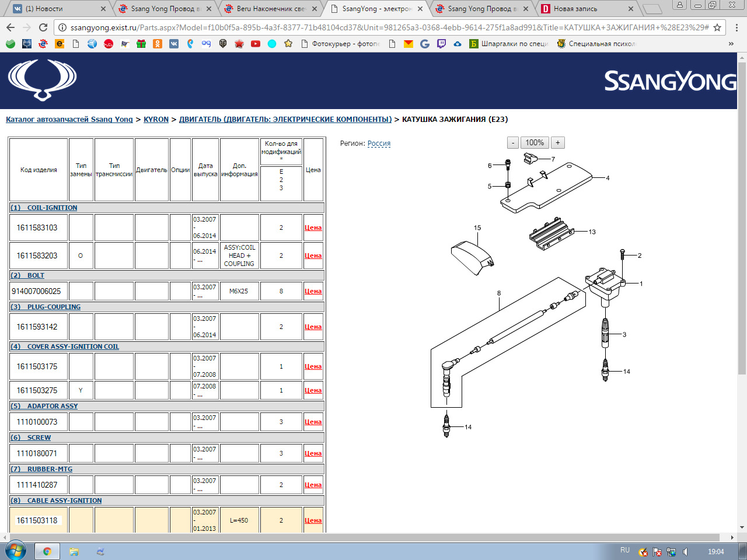Zoom out the diagram with the minus button
747x560 pixels.
coord(513,143)
